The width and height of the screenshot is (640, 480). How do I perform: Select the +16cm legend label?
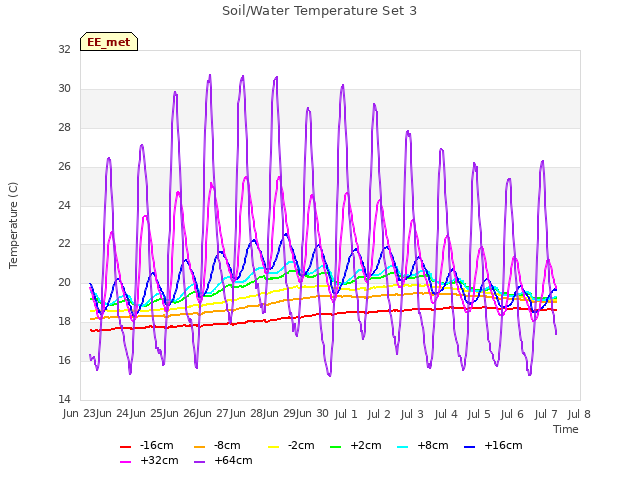[x=503, y=445]
